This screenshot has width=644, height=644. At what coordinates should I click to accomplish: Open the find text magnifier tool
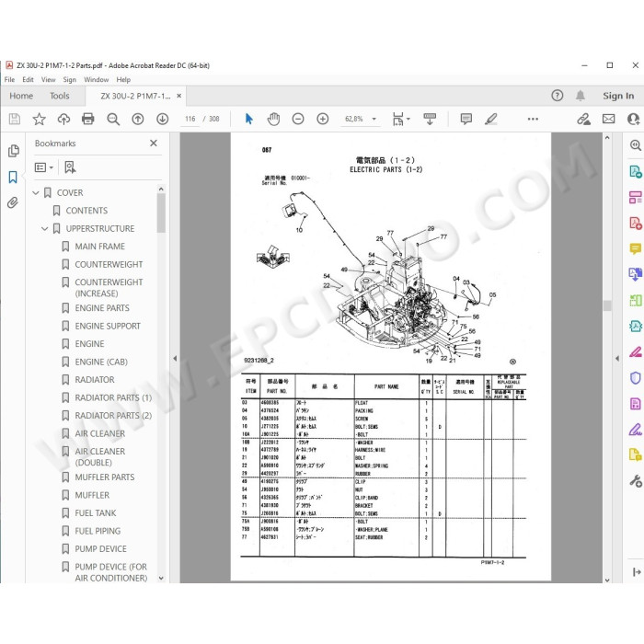click(x=113, y=119)
